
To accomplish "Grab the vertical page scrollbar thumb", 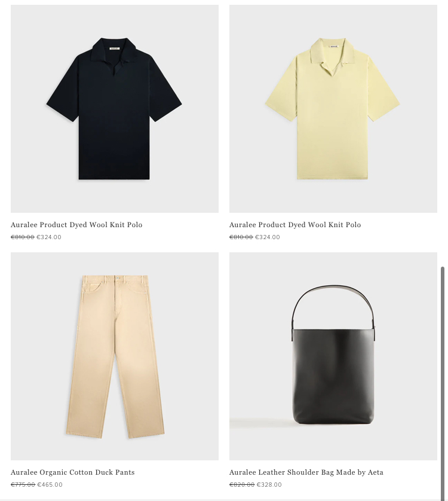I will (443, 383).
